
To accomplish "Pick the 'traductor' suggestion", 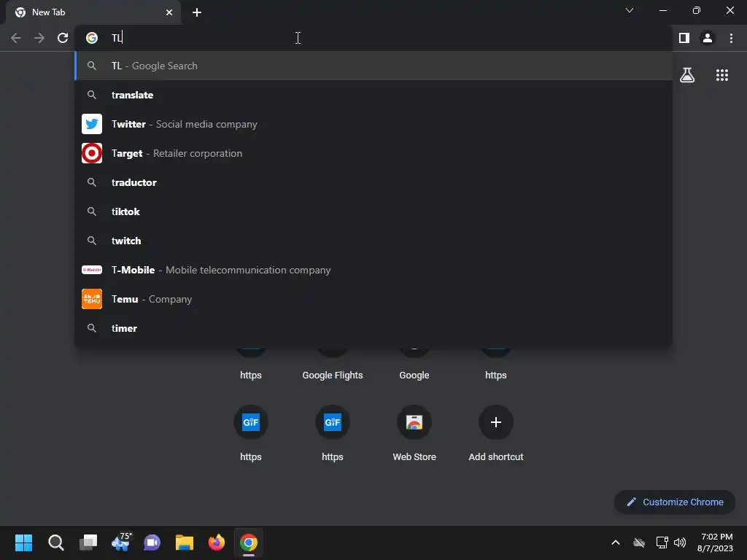I will pyautogui.click(x=373, y=182).
